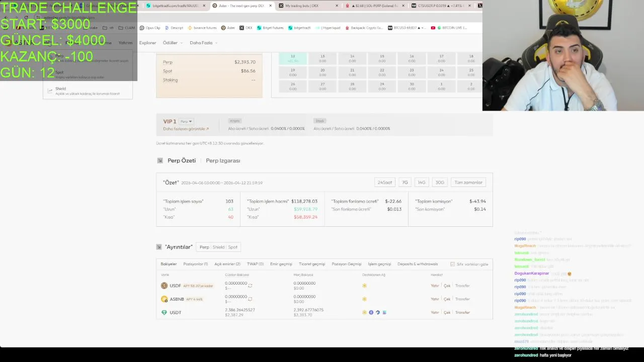Select the Perp details filter
The height and width of the screenshot is (362, 644).
204,247
